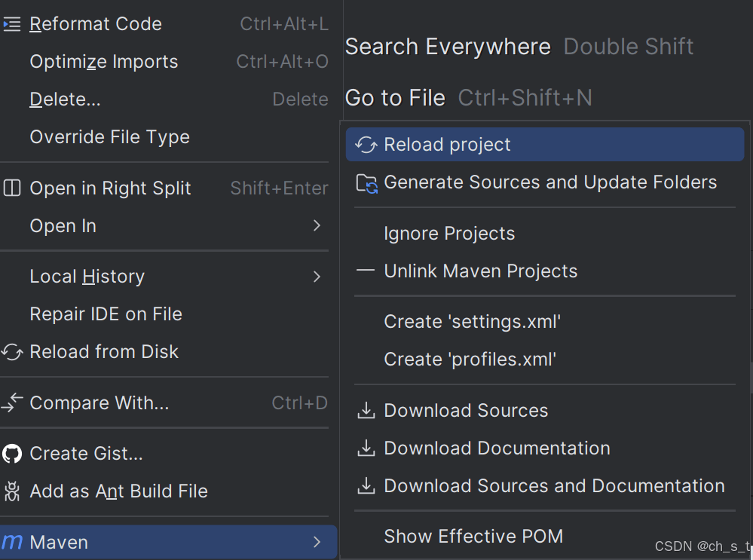Screen dimensions: 753x560
Task: Click the ant icon for Ant Build File
Action: [x=12, y=491]
